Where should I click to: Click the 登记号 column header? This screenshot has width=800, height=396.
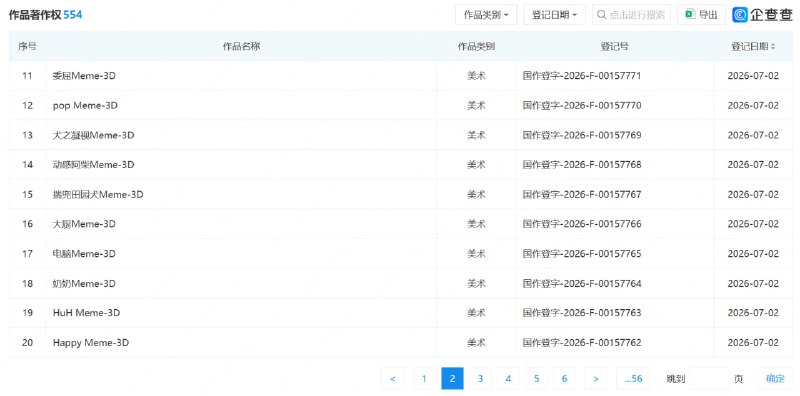614,46
